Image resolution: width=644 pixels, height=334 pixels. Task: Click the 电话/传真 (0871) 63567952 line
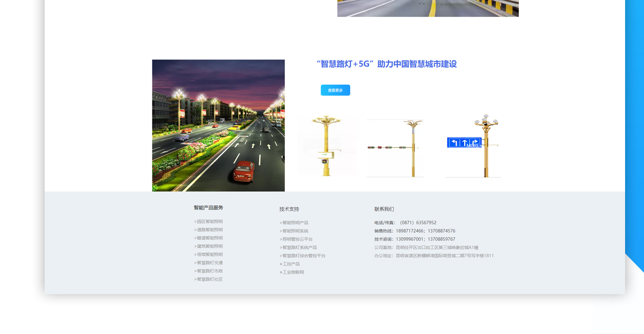(405, 223)
